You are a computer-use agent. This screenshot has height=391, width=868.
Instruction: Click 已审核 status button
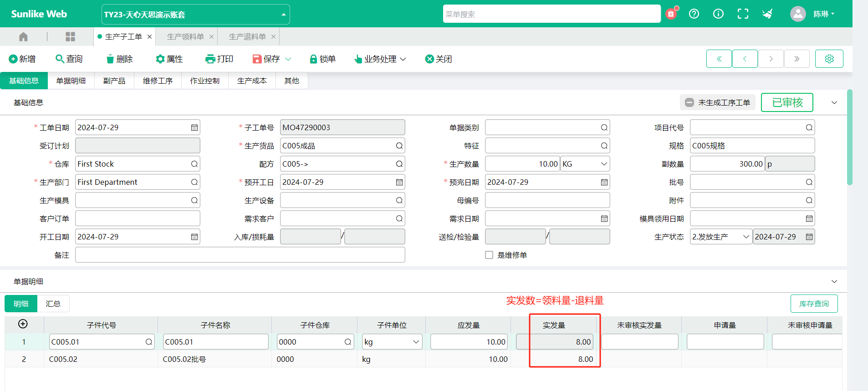tap(787, 102)
